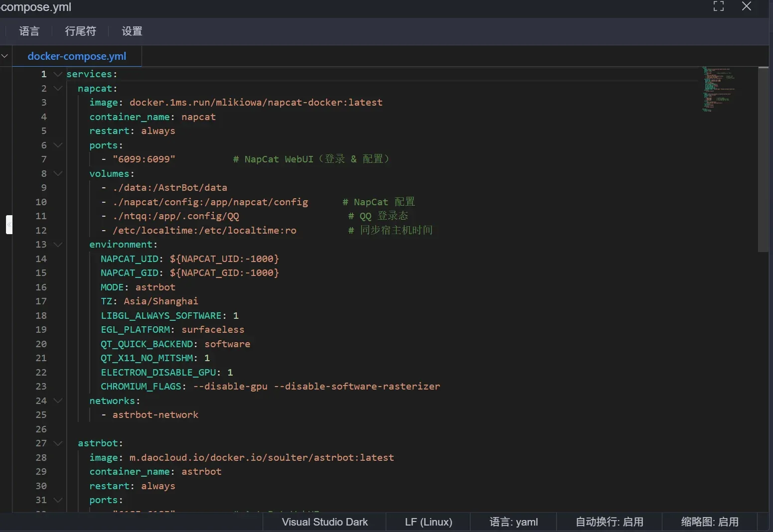The height and width of the screenshot is (532, 773).
Task: Fold the volumes section on line 8
Action: [x=58, y=174]
